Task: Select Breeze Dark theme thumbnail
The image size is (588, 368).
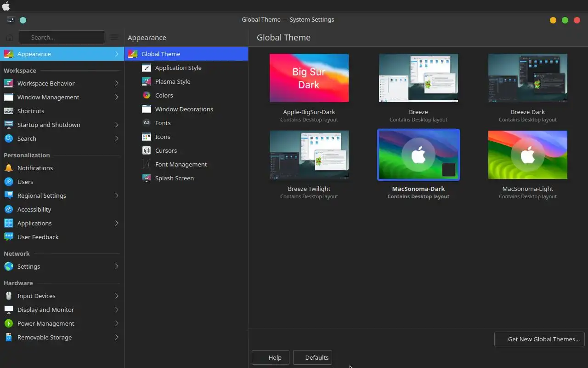Action: 528,78
